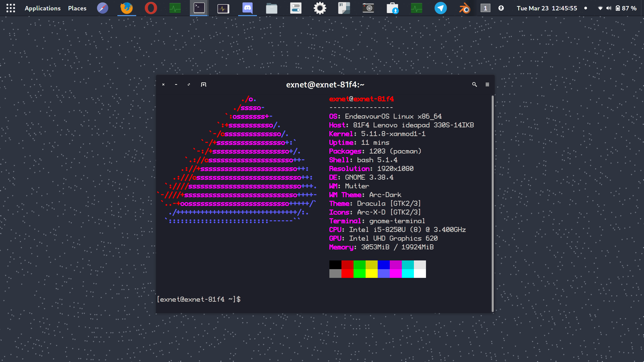Screen dimensions: 644x362
Task: Click the prompt line [exnet@exnet-81f4 ~]$
Action: pos(199,299)
